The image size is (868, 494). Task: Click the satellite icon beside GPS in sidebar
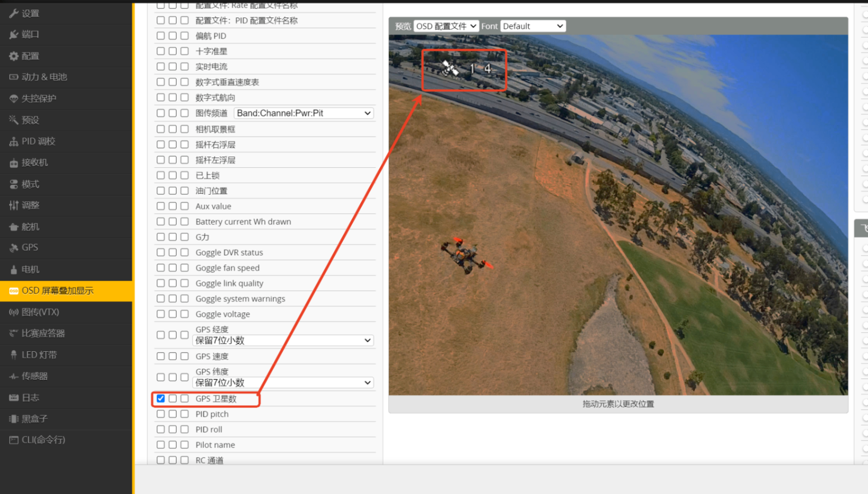14,248
